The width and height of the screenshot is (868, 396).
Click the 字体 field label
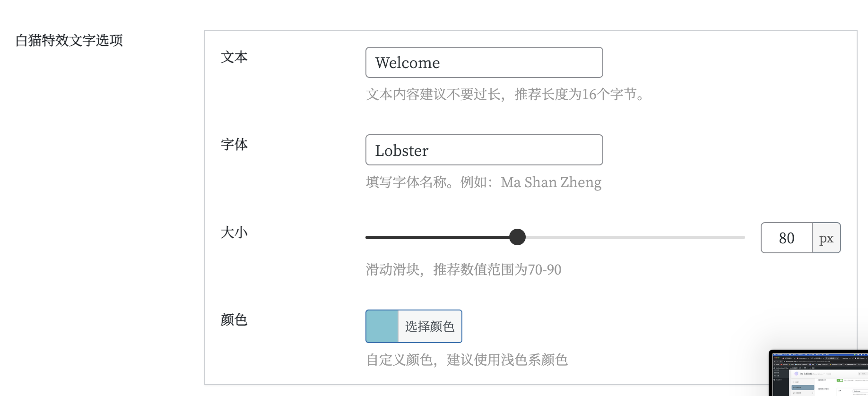tap(234, 145)
